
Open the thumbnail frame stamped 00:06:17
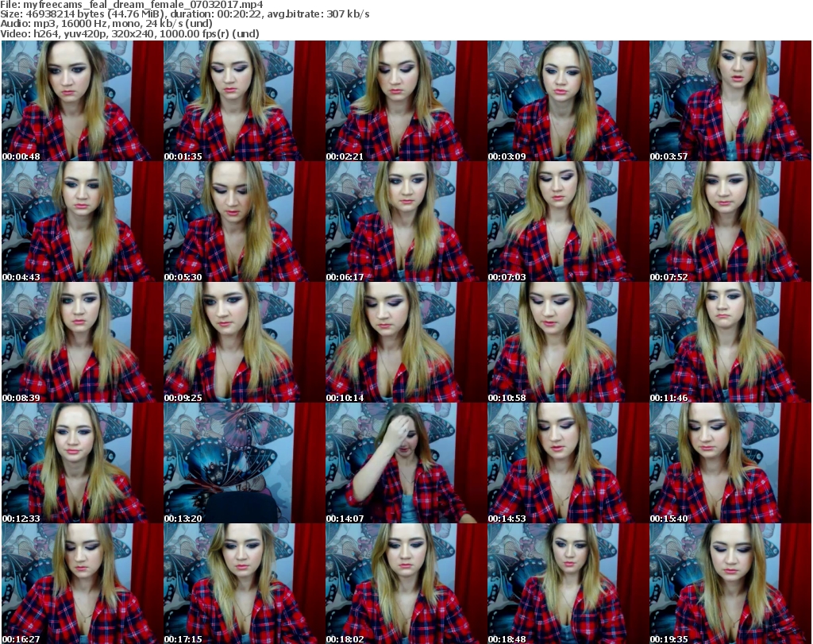pyautogui.click(x=406, y=222)
